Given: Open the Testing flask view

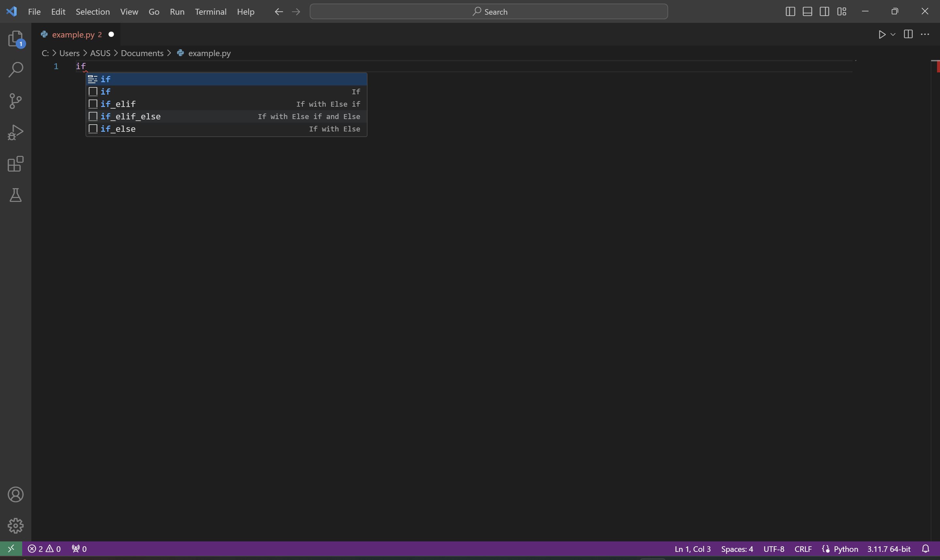Looking at the screenshot, I should (15, 195).
